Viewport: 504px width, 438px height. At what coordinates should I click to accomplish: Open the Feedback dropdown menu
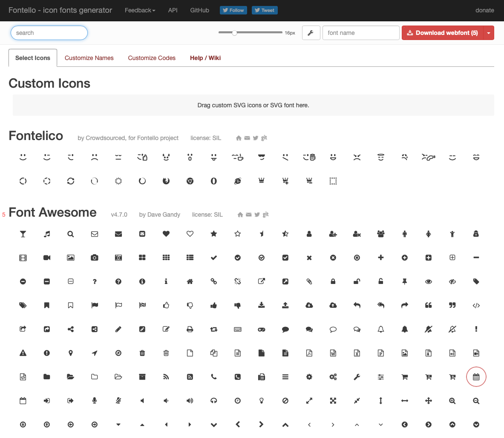(x=140, y=10)
